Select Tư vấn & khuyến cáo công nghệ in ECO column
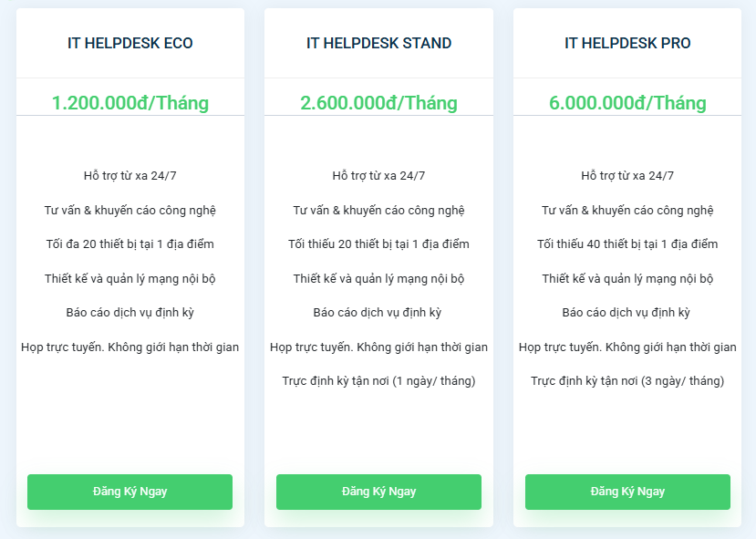This screenshot has width=756, height=539. pyautogui.click(x=129, y=209)
